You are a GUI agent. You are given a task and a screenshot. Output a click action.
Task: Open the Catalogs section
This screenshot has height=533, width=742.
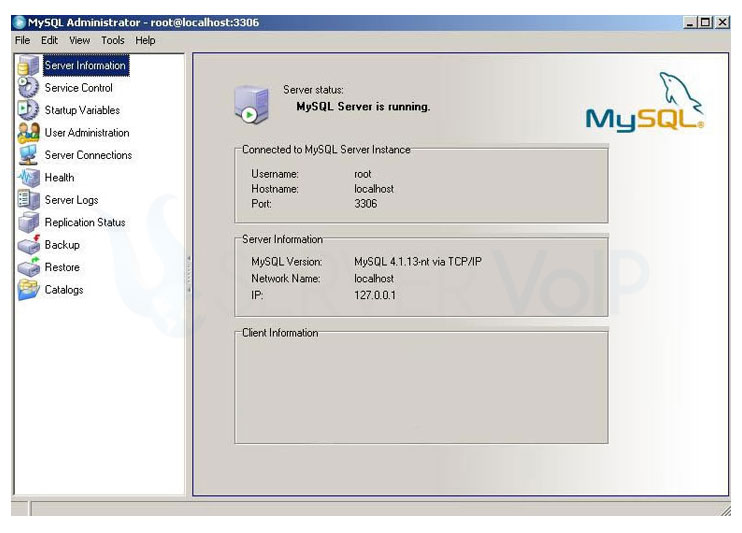click(x=64, y=290)
